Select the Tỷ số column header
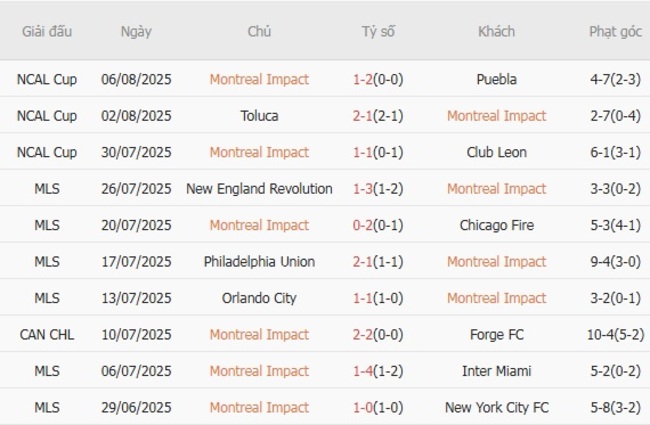650x425 pixels. point(378,31)
